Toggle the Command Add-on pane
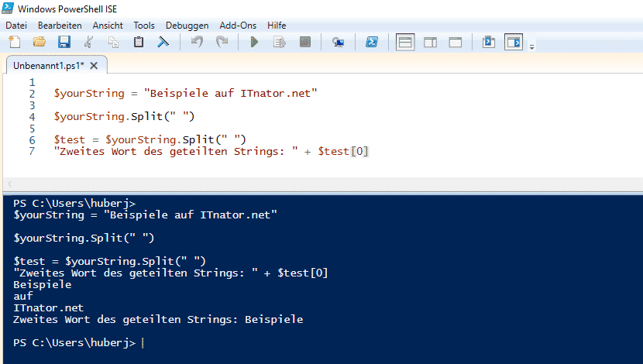The width and height of the screenshot is (643, 364). point(514,42)
